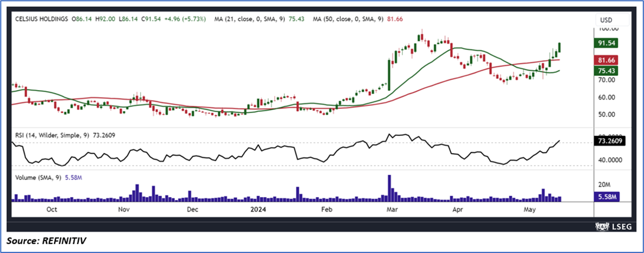Click the Nov date axis label
The image size is (644, 253).
click(124, 209)
